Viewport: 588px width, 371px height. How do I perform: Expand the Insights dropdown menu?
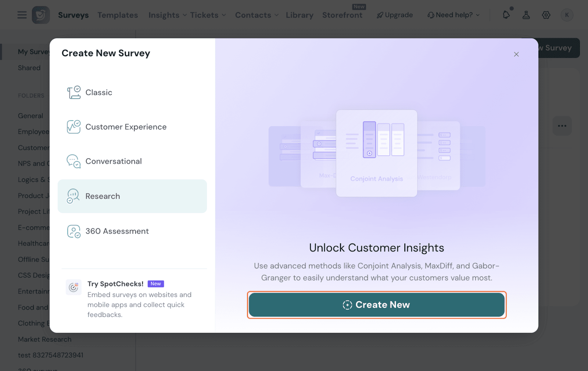click(x=168, y=15)
